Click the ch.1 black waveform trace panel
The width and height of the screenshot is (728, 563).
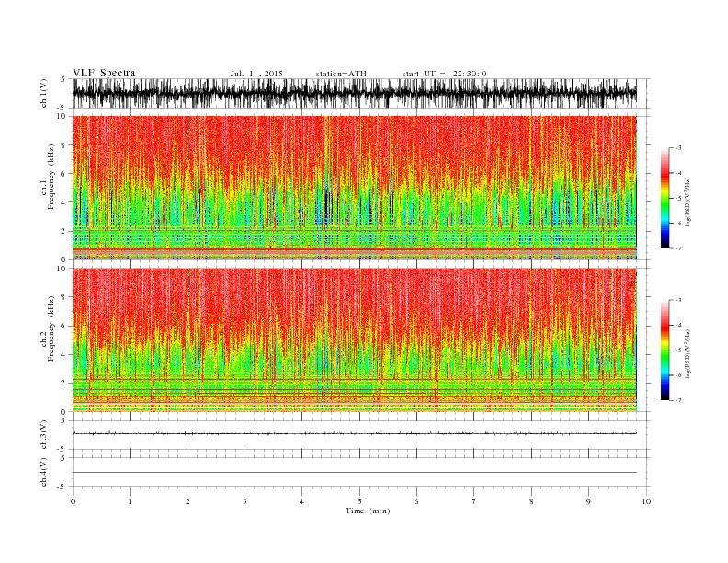click(x=354, y=93)
